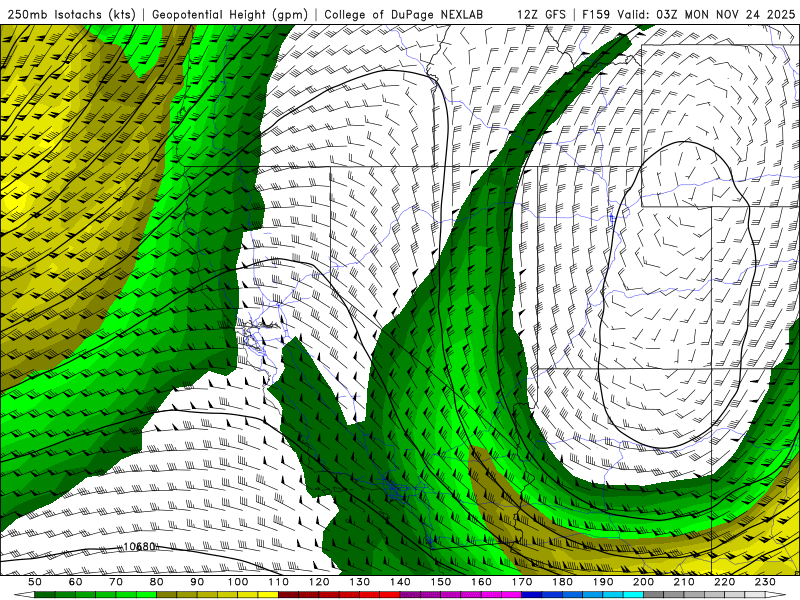The image size is (800, 600).
Task: Click the colorbar's right end arrow
Action: click(x=776, y=595)
